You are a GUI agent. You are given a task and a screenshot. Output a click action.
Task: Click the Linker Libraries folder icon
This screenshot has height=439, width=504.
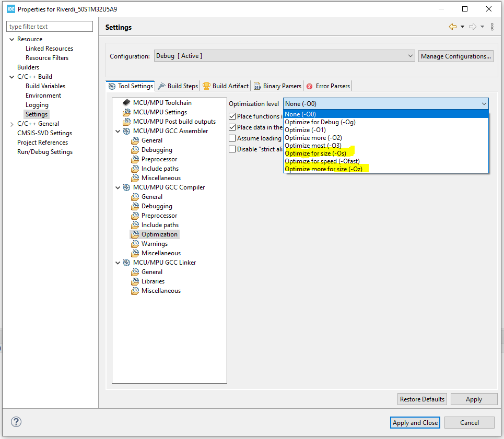pos(135,281)
